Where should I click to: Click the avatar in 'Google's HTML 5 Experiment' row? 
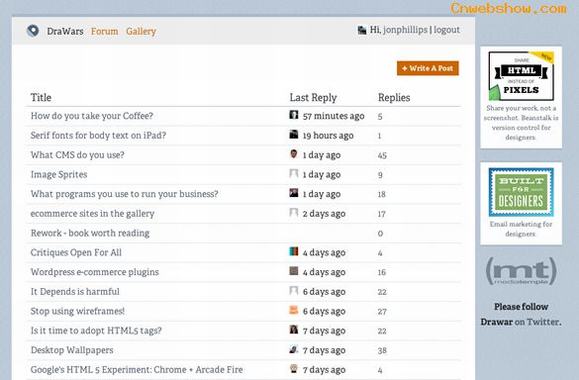294,369
